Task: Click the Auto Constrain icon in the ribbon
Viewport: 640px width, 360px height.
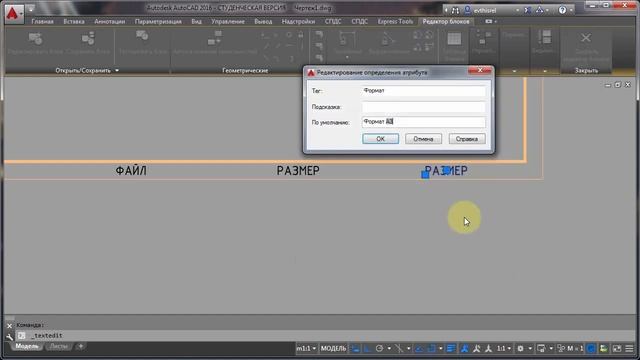Action: point(215,38)
